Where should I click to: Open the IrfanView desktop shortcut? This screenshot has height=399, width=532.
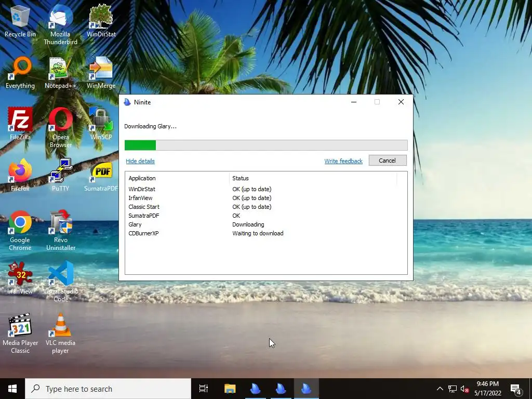pyautogui.click(x=20, y=278)
